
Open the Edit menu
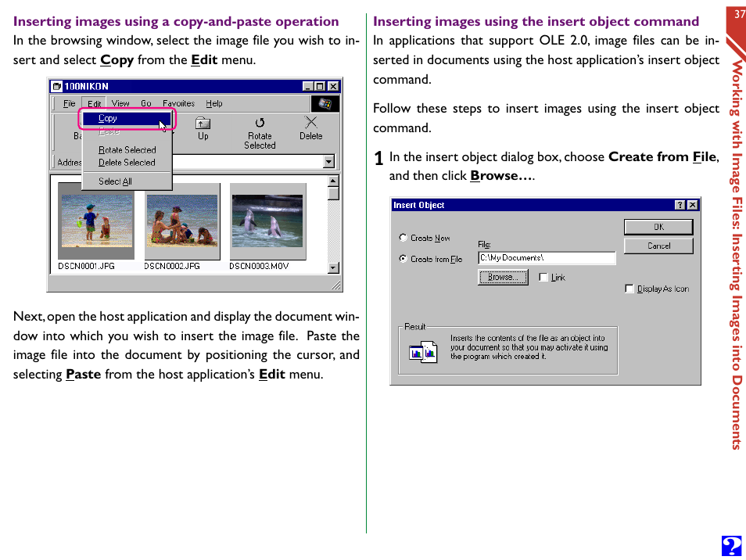point(94,104)
